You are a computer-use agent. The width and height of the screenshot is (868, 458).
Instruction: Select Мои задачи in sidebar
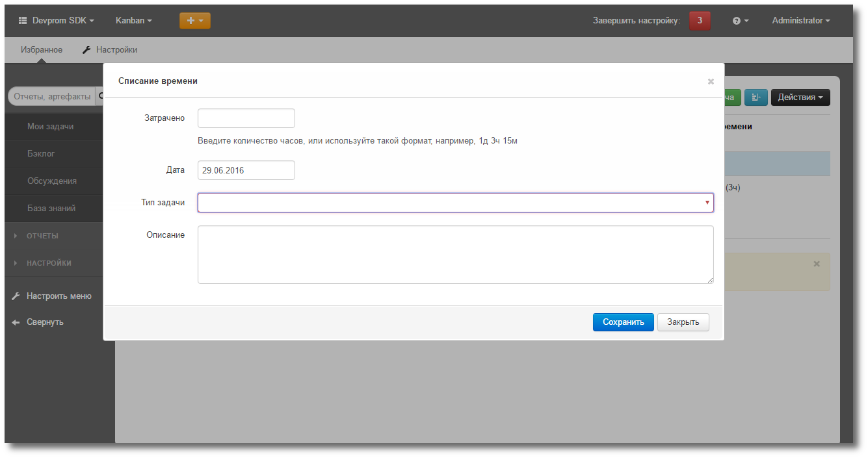point(54,127)
